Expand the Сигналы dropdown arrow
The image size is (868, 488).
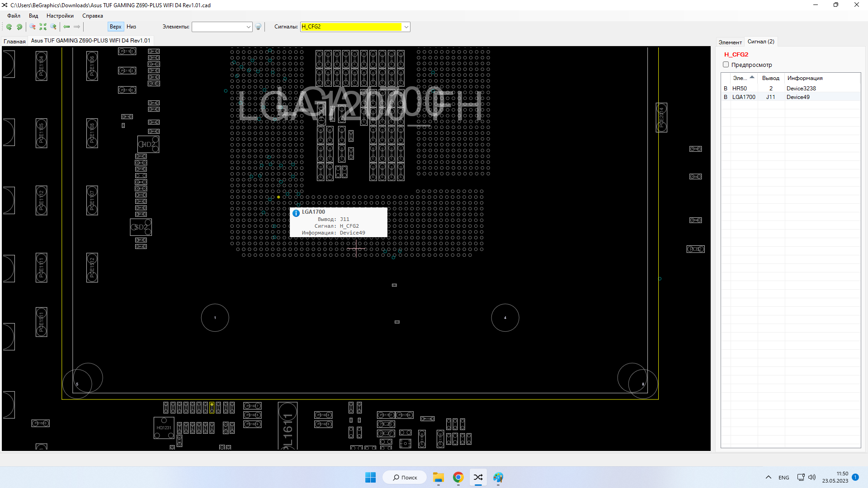tap(406, 27)
